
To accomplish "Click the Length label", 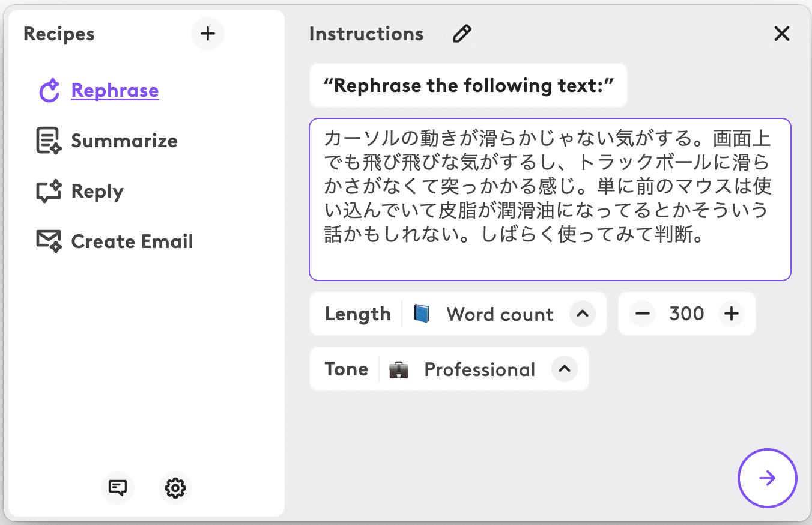I will click(x=358, y=314).
